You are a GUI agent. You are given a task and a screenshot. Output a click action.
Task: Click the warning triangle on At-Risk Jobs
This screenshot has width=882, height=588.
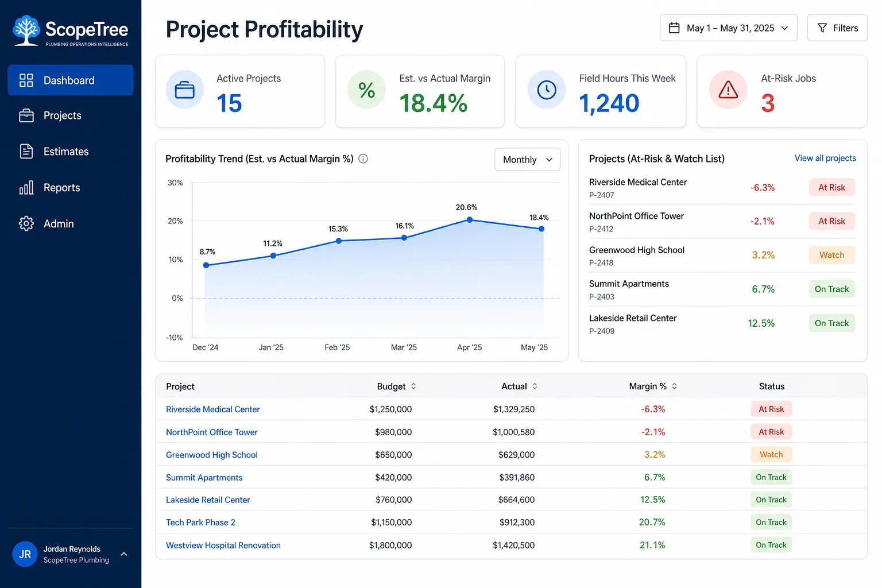728,90
